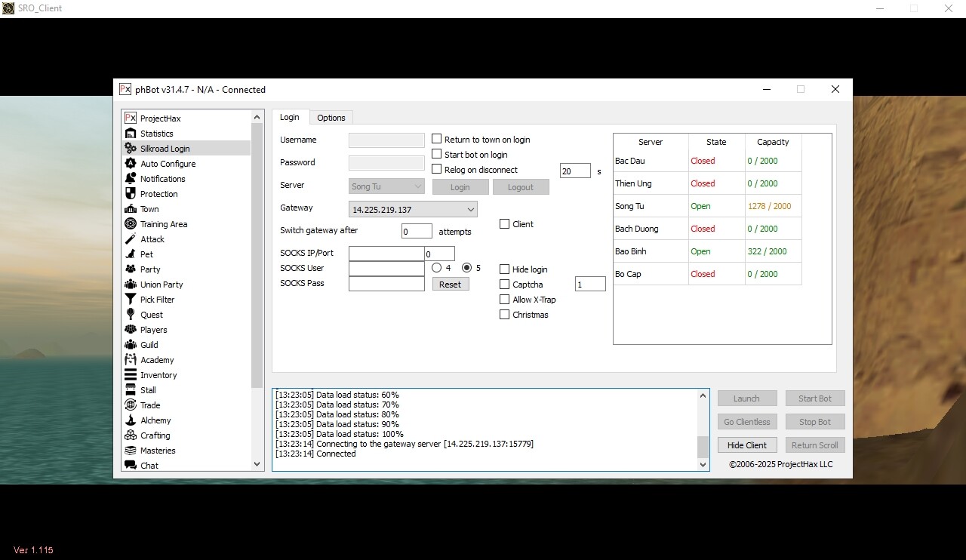The image size is (966, 560).
Task: Click the Hide Client button
Action: point(746,445)
